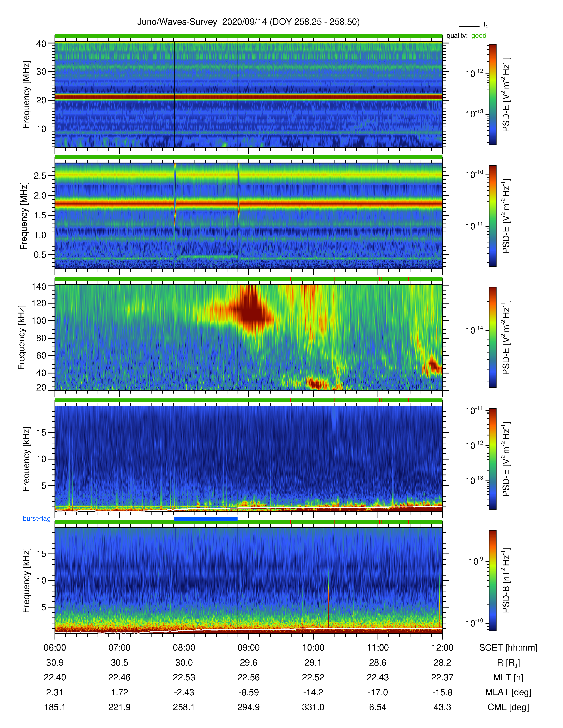Click the 12:00 SCET time tick label
The height and width of the screenshot is (728, 563).
(442, 647)
